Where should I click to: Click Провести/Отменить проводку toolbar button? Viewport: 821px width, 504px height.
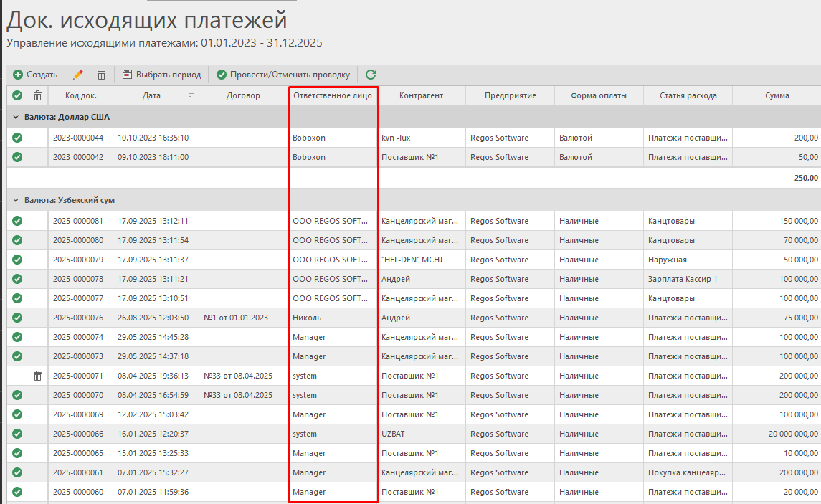283,75
